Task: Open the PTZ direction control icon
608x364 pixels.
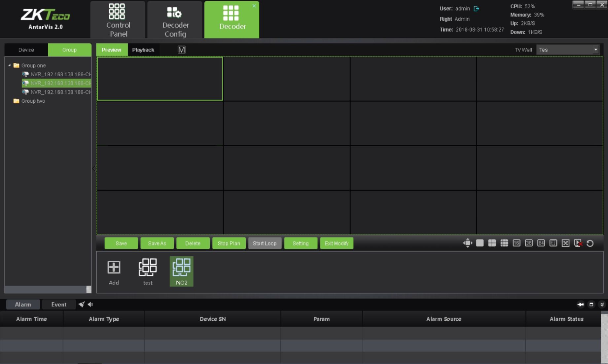Action: pyautogui.click(x=467, y=243)
